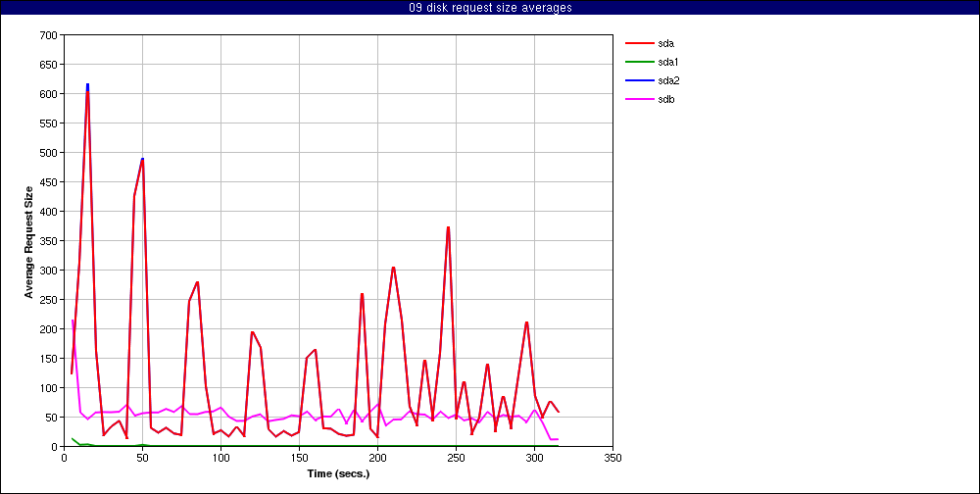Viewport: 980px width, 494px height.
Task: Click the green sda1 legend line swatch
Action: click(639, 62)
